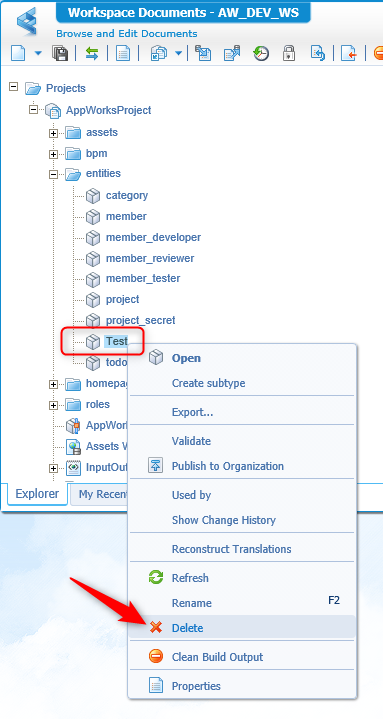This screenshot has width=383, height=719.
Task: Select the member_tester entity
Action: tap(143, 278)
